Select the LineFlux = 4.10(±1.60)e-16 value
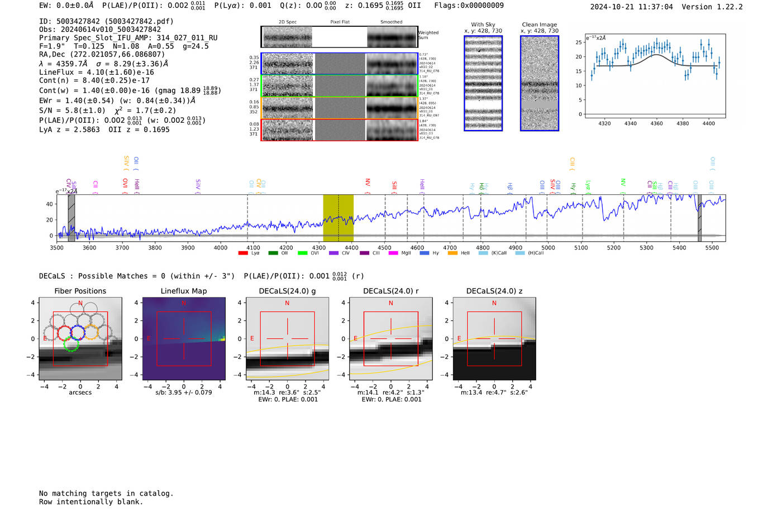The width and height of the screenshot is (782, 532). (x=97, y=72)
